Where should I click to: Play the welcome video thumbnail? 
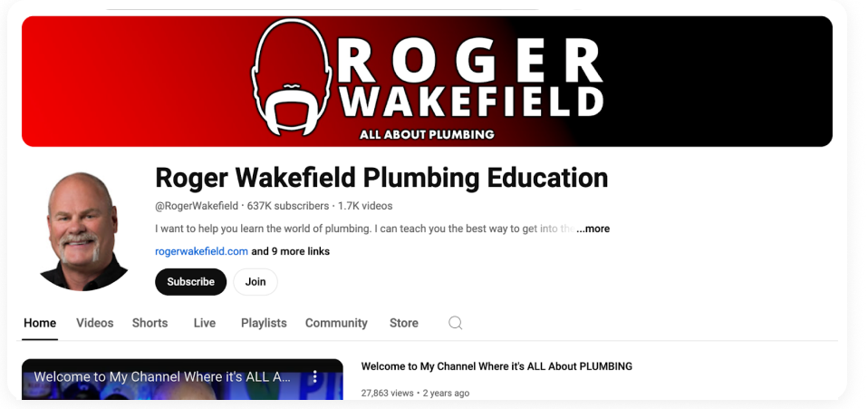182,380
